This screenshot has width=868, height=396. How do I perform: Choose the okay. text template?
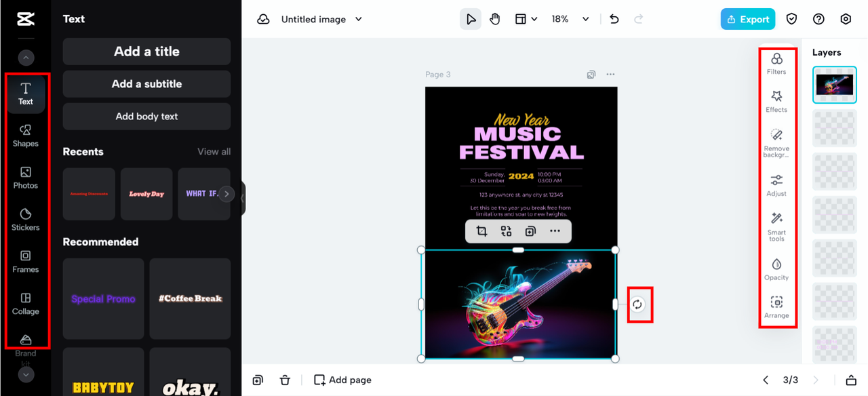(x=191, y=372)
